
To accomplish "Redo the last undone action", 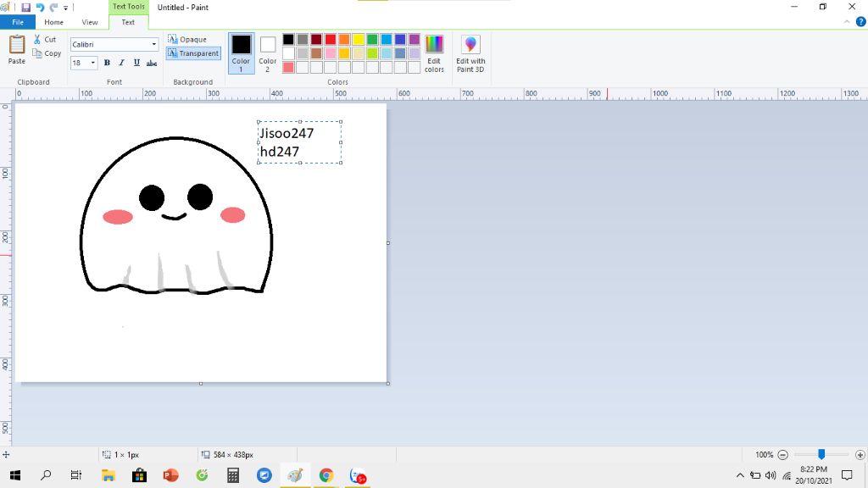I will 53,7.
